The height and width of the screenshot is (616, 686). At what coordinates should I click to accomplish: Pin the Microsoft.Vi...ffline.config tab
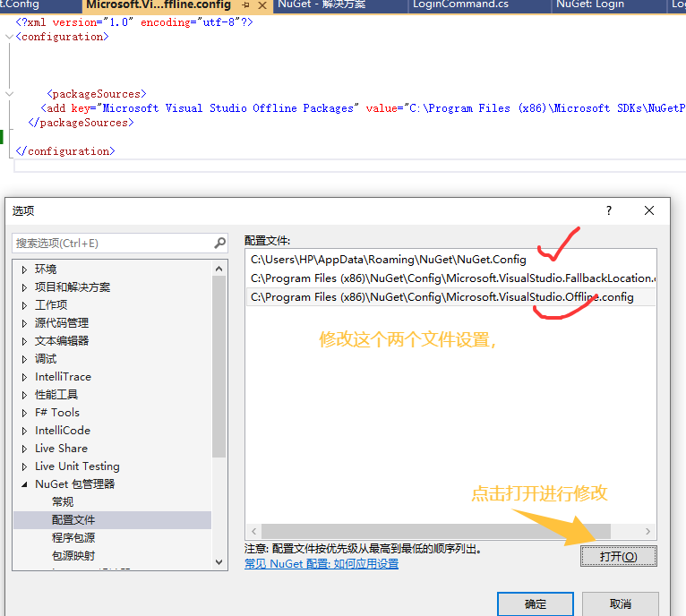click(x=246, y=5)
